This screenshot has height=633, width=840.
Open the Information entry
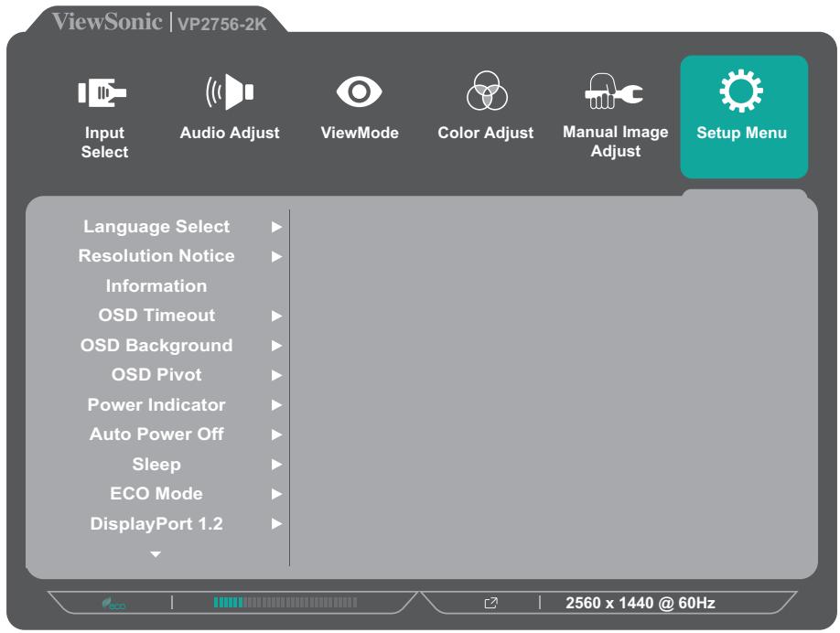[156, 286]
